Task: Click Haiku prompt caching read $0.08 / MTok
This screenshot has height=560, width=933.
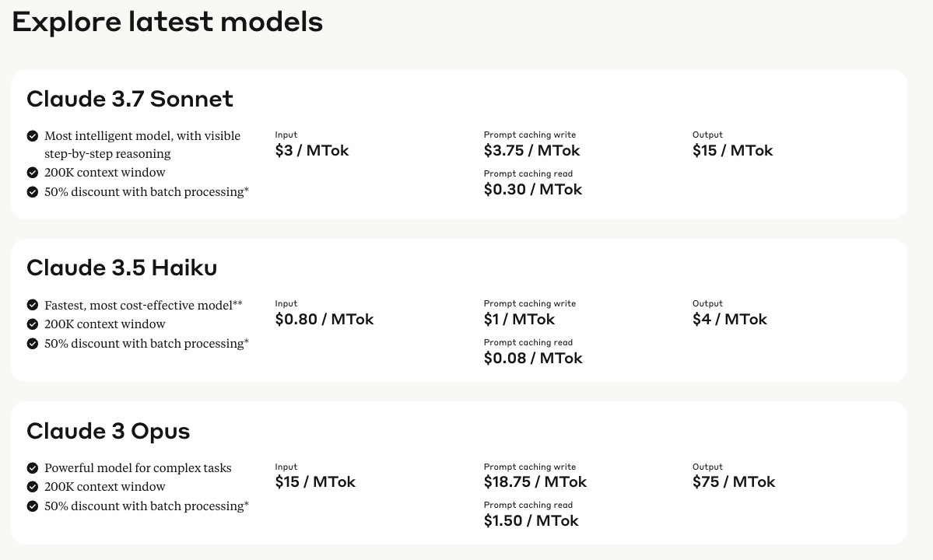Action: tap(533, 358)
